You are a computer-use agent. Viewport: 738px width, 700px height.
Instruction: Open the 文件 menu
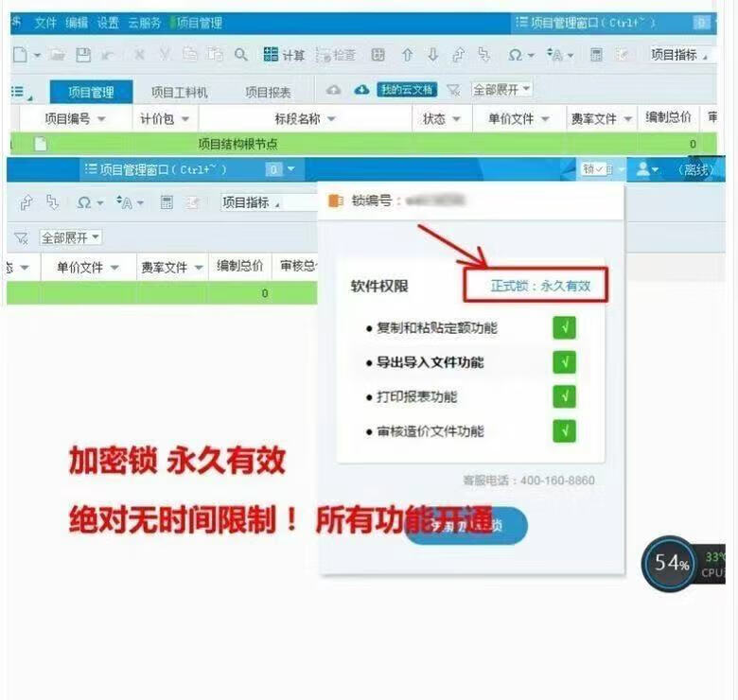point(45,23)
